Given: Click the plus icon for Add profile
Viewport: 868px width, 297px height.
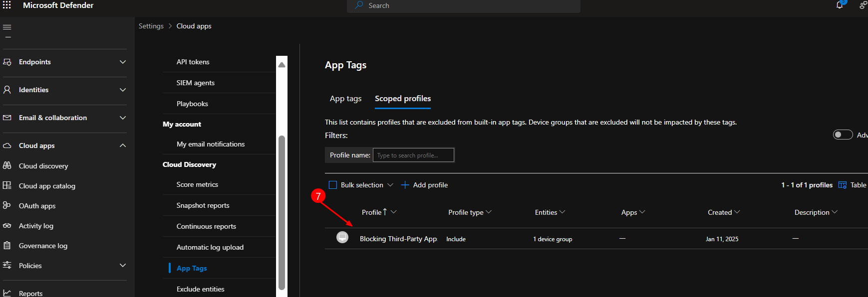Looking at the screenshot, I should [x=405, y=185].
